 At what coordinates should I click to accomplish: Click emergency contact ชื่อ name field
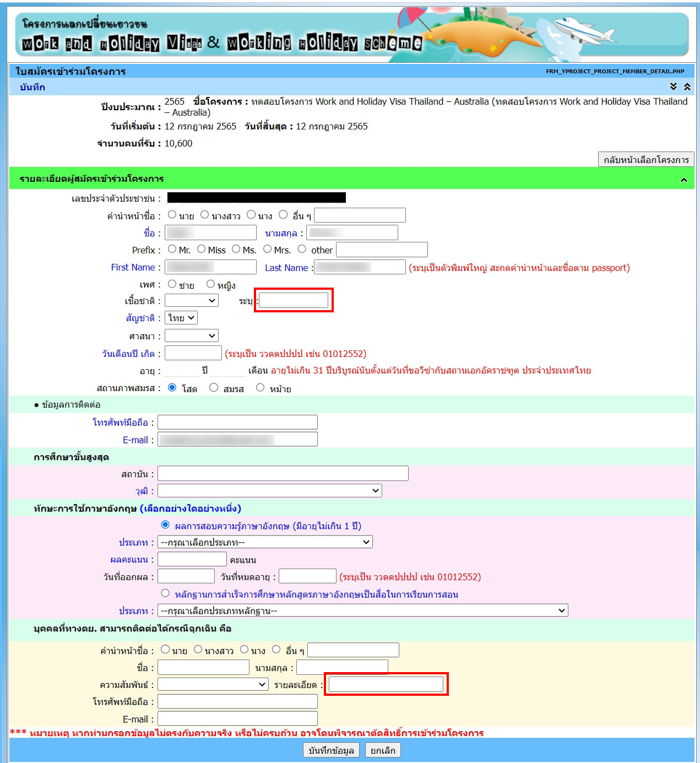[204, 668]
